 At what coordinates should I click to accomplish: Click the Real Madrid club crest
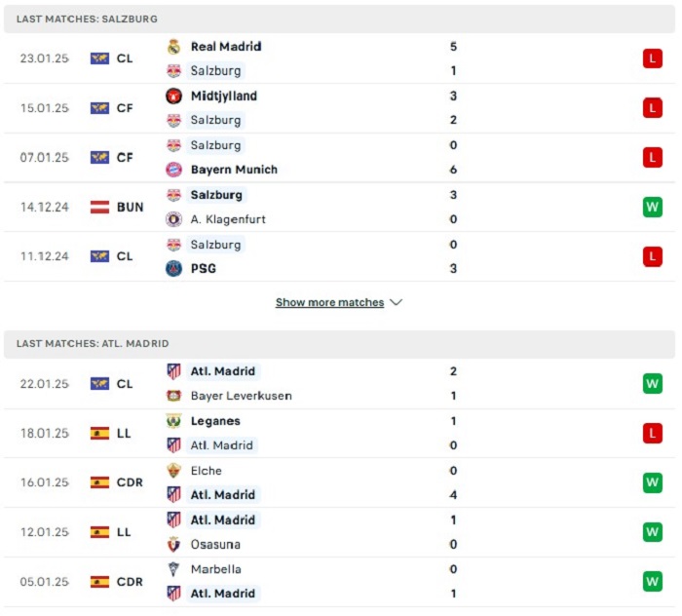coord(173,47)
